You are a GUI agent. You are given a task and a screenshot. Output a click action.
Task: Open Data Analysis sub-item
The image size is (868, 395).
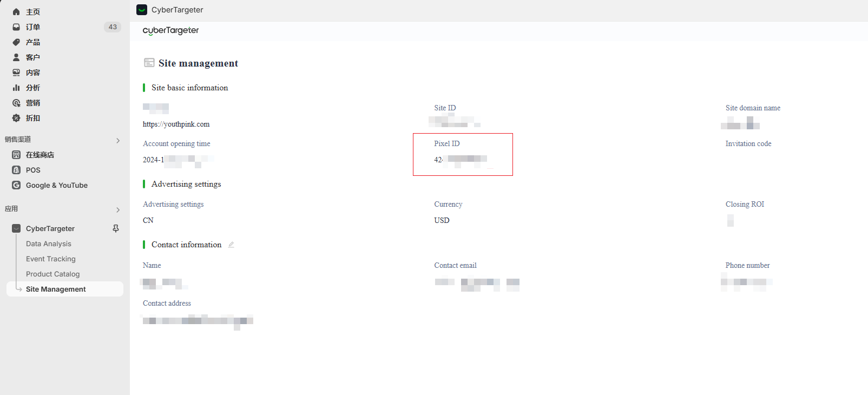(49, 243)
